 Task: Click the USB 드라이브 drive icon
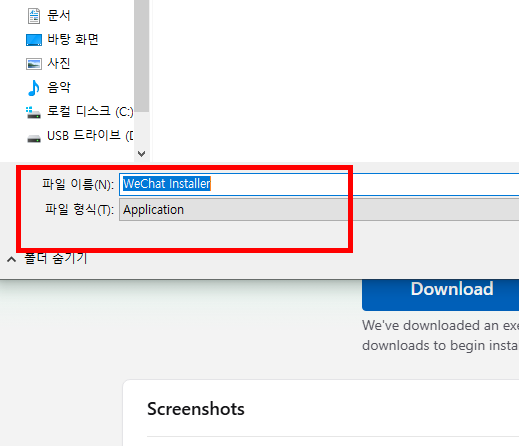click(34, 138)
